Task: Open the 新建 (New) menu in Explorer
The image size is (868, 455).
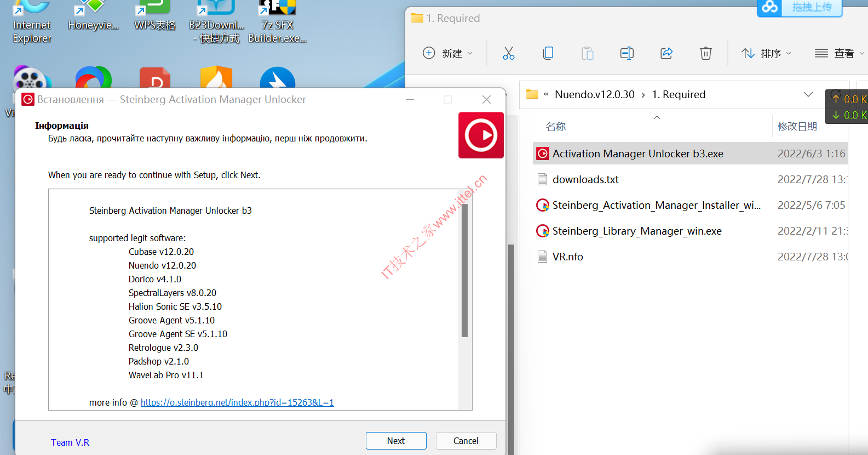Action: click(x=447, y=53)
